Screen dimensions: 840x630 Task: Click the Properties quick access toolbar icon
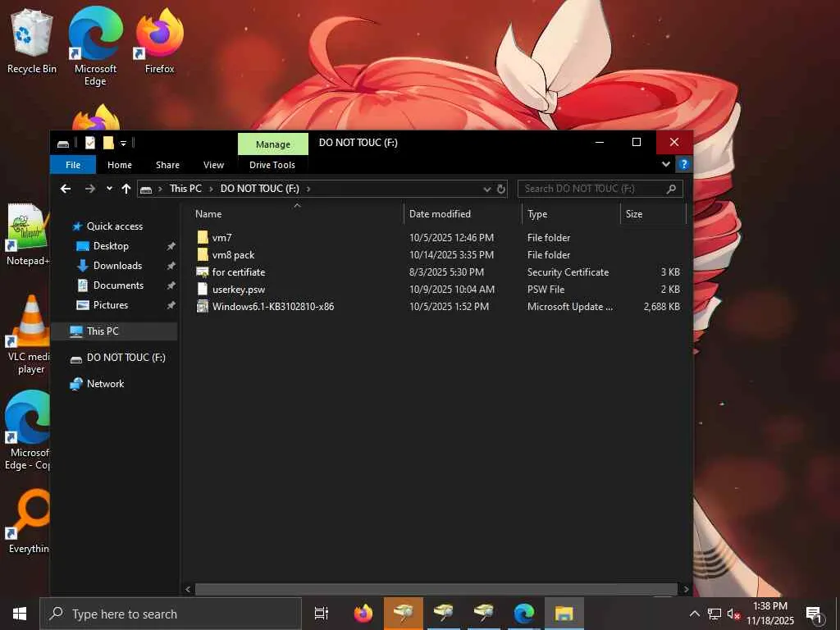pos(90,143)
